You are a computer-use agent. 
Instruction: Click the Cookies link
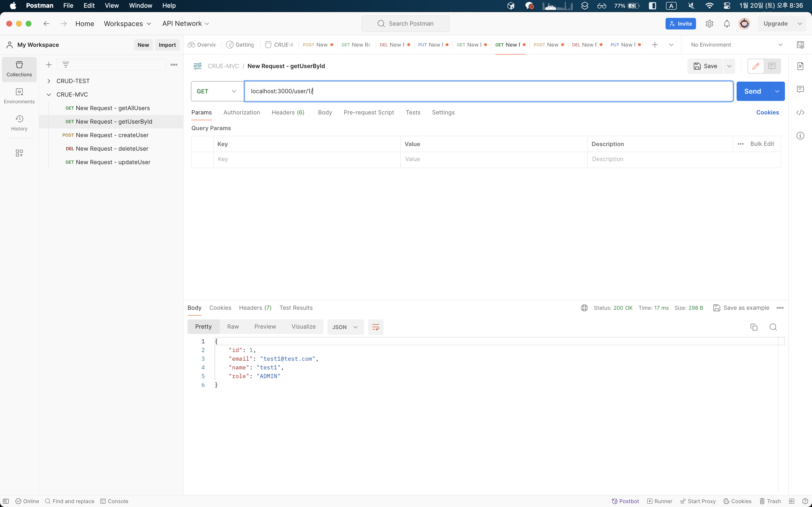767,113
